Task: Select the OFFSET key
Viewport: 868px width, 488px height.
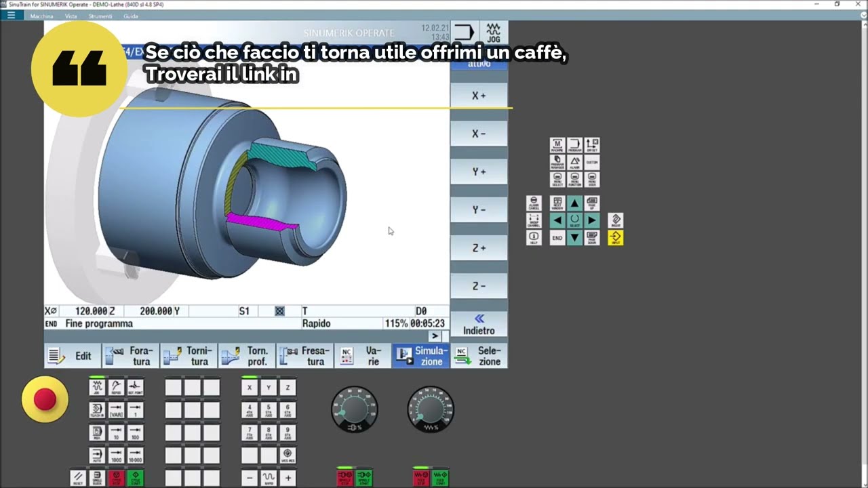Action: tap(591, 145)
